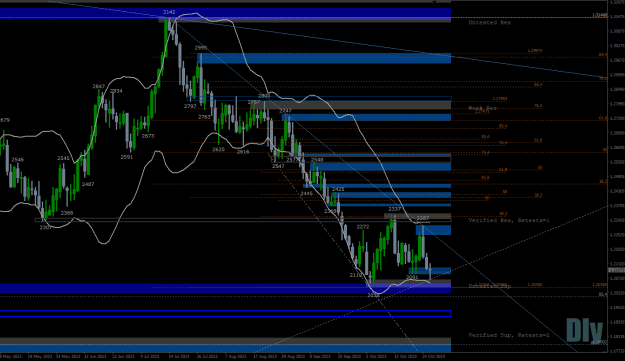Click the 2445 swing low label

(x=307, y=194)
